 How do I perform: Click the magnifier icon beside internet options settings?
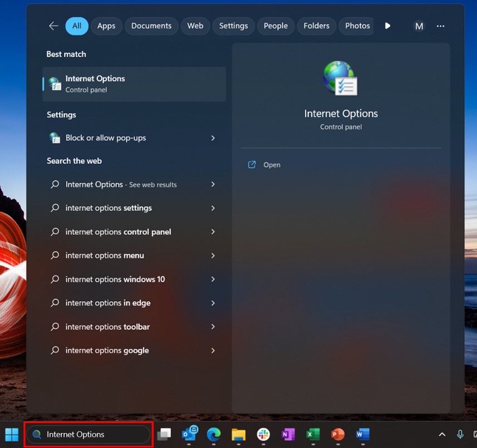[x=55, y=208]
